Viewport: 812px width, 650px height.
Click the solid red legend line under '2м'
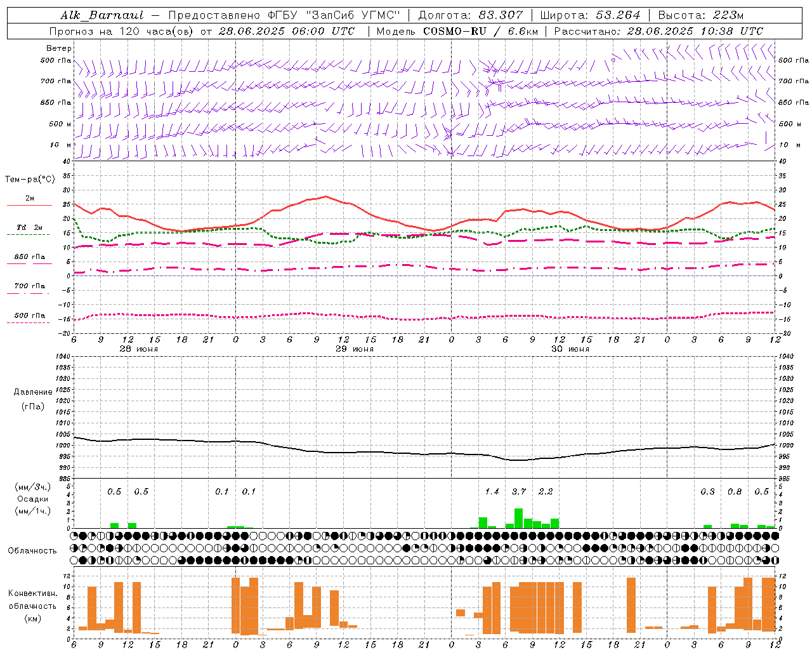29,205
